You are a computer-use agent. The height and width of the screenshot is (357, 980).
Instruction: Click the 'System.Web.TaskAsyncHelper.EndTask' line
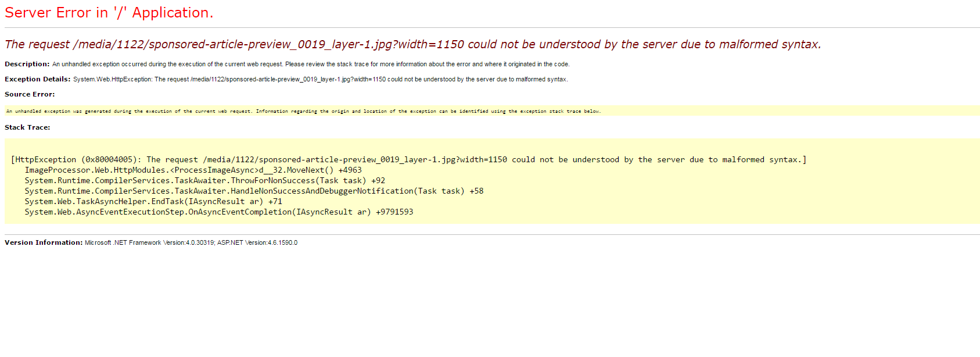153,202
